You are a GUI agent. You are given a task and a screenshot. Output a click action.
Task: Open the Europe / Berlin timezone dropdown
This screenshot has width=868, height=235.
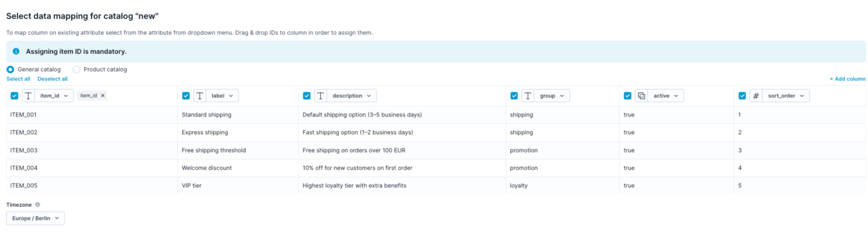[x=35, y=218]
